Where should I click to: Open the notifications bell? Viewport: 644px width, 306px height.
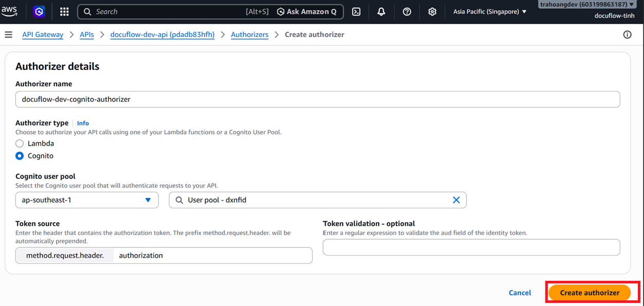(381, 11)
